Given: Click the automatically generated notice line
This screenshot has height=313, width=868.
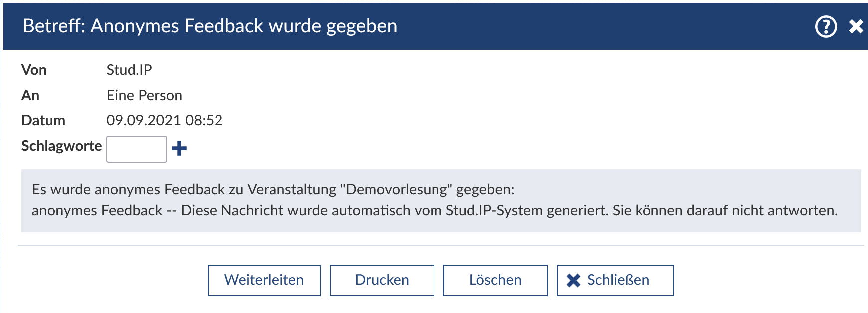Looking at the screenshot, I should 434,211.
